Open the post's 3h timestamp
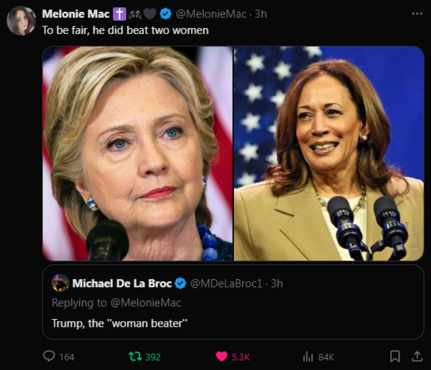The height and width of the screenshot is (370, 431). (261, 14)
